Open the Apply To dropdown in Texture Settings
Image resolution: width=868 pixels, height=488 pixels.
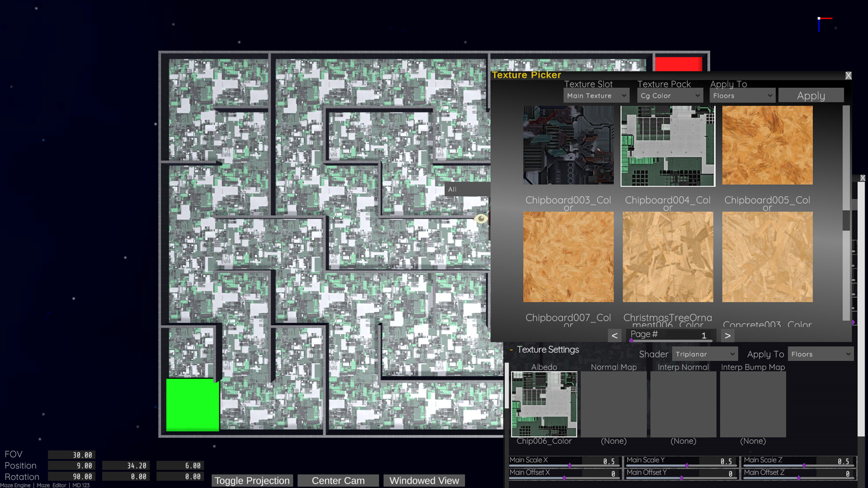click(x=820, y=354)
